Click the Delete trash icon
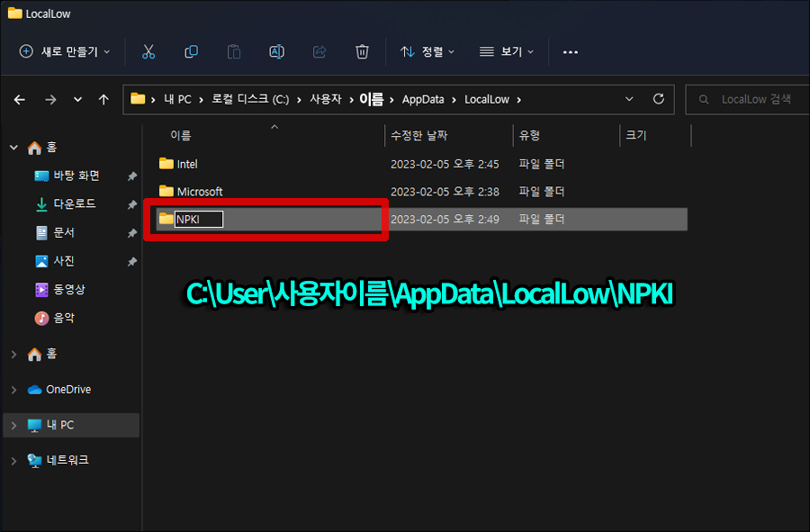 [362, 51]
